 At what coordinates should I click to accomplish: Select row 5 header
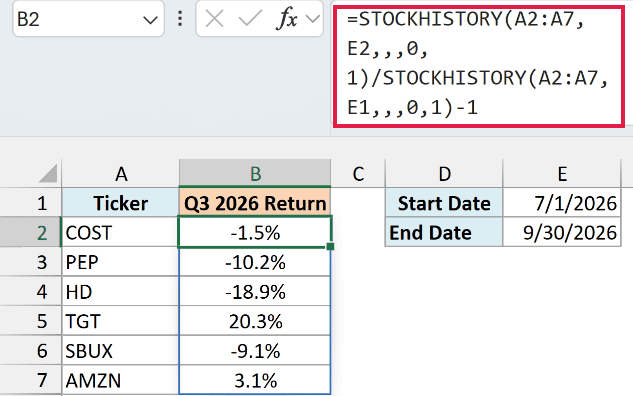click(x=31, y=321)
